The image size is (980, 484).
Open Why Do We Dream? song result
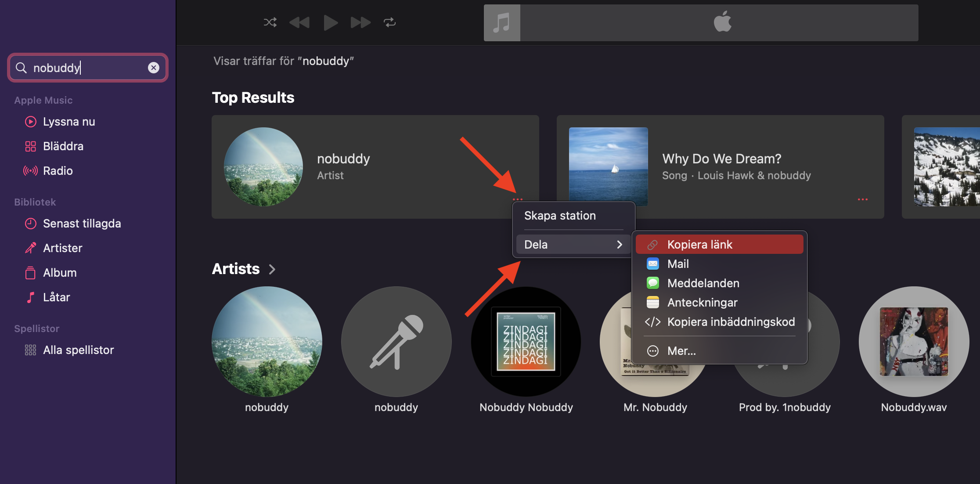(720, 167)
